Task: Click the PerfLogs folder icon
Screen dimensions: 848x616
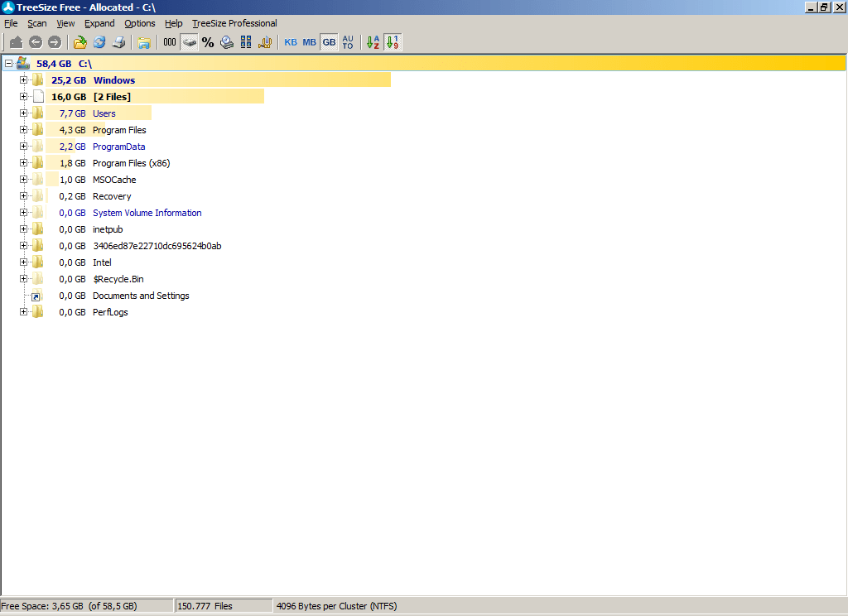Action: tap(38, 311)
